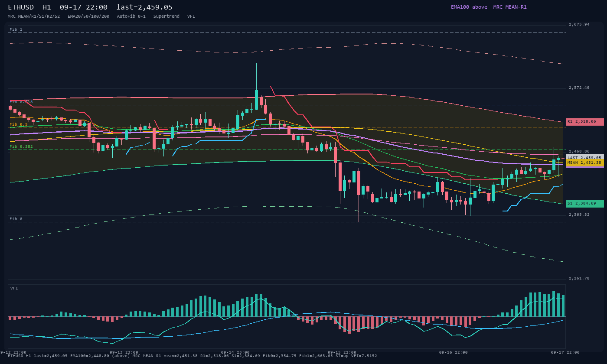607x364 pixels.
Task: Click R1=2,518.06 in the bottom status line
Action: 214,356
